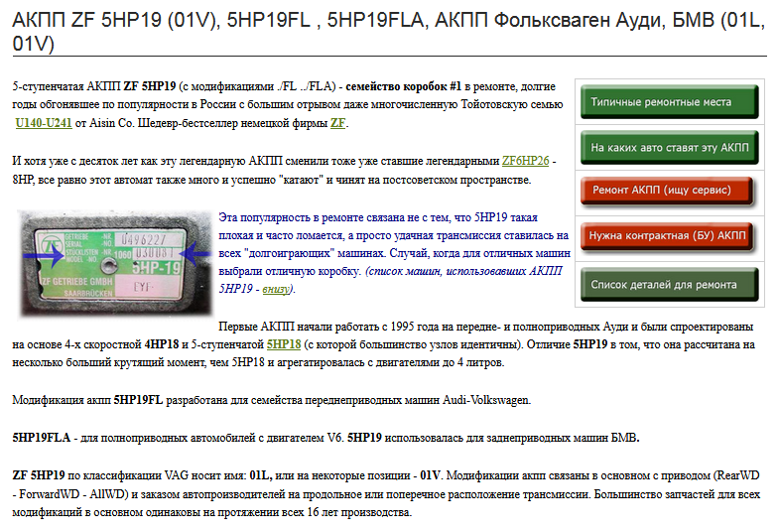Click red 'Ремонт АКПП (ищу сервис)' button
This screenshot has width=779, height=532.
(667, 191)
